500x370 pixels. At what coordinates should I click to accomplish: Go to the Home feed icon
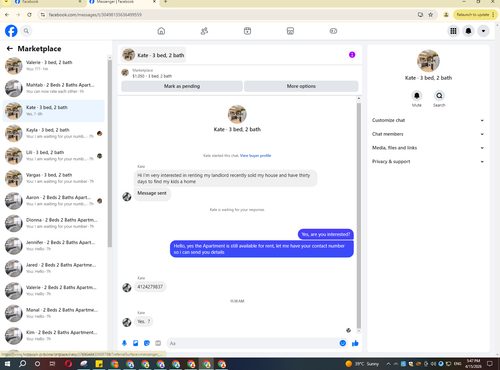pyautogui.click(x=161, y=31)
